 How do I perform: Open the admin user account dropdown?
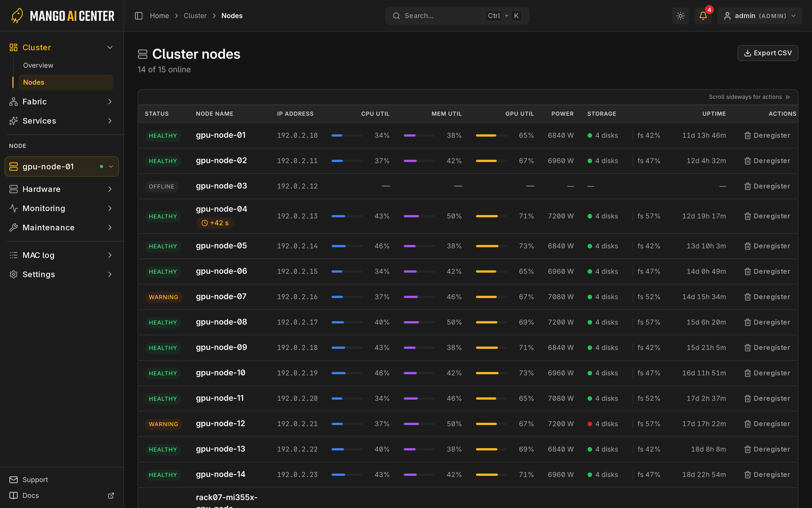[x=760, y=16]
